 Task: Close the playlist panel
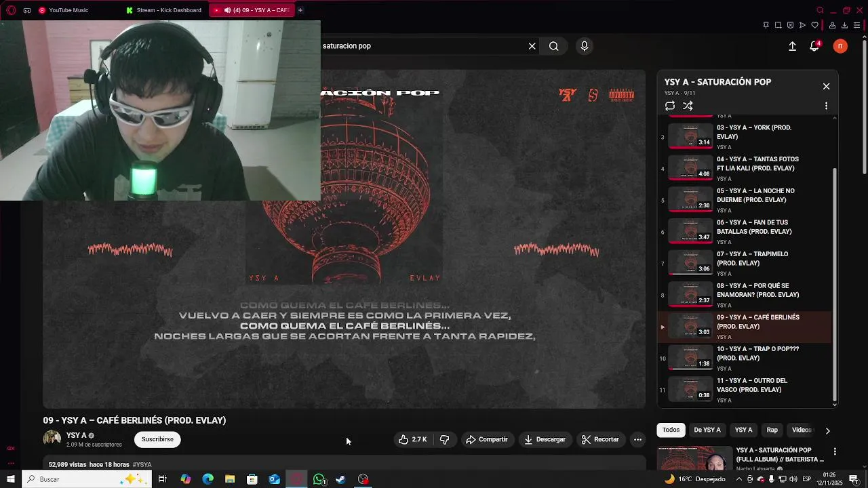pos(826,86)
